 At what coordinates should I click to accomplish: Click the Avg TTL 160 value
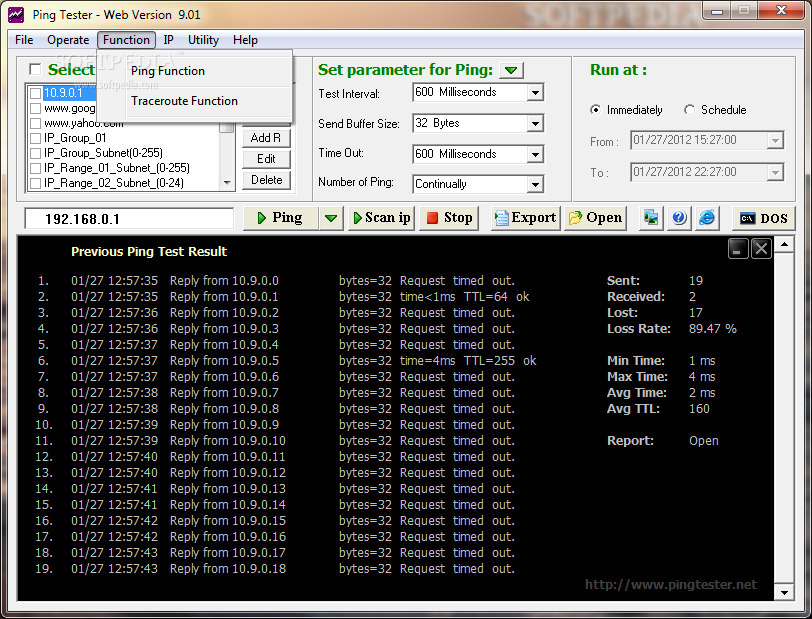(x=699, y=409)
